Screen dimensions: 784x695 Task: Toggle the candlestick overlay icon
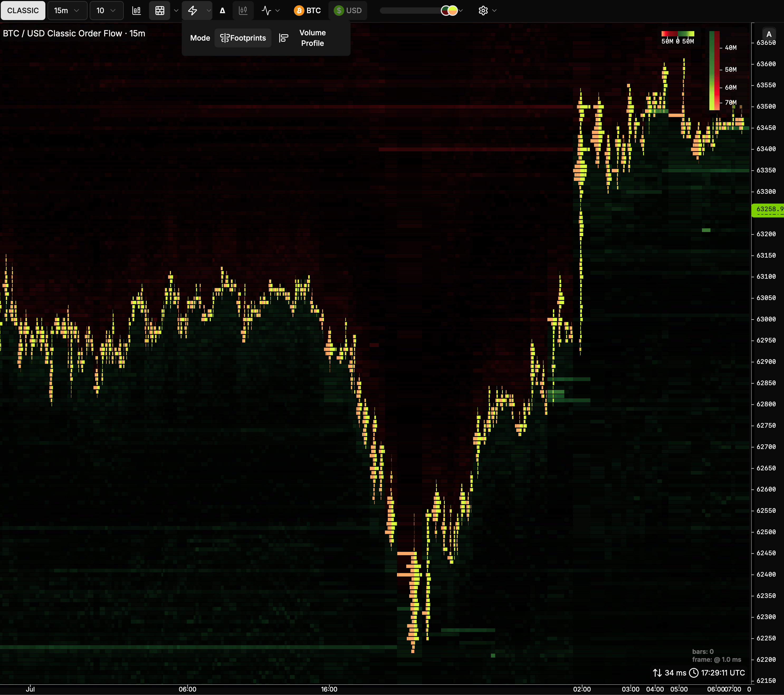tap(243, 10)
